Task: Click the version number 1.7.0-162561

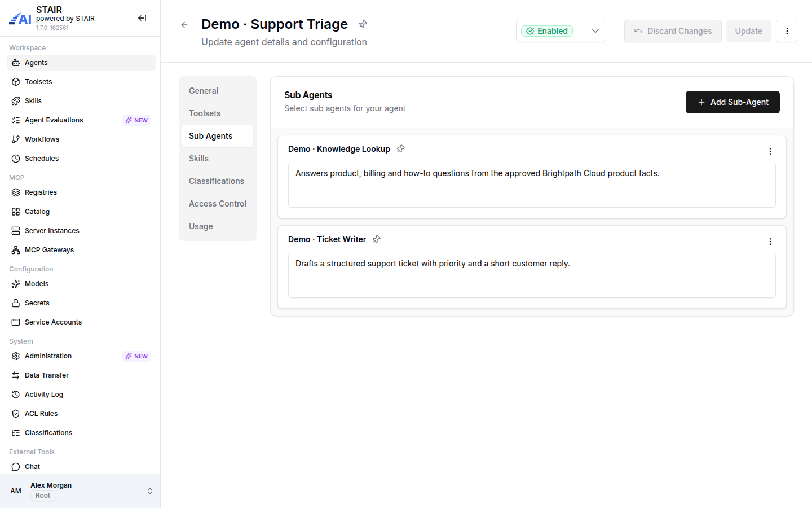Action: pyautogui.click(x=52, y=28)
